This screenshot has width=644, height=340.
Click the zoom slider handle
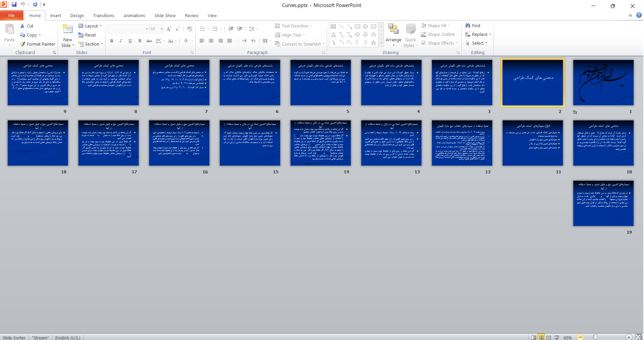point(595,337)
